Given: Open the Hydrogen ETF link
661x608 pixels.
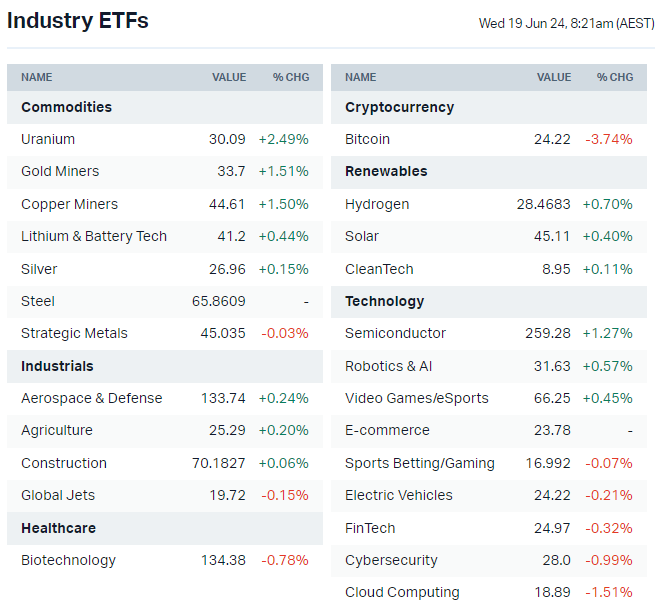Looking at the screenshot, I should pyautogui.click(x=377, y=204).
